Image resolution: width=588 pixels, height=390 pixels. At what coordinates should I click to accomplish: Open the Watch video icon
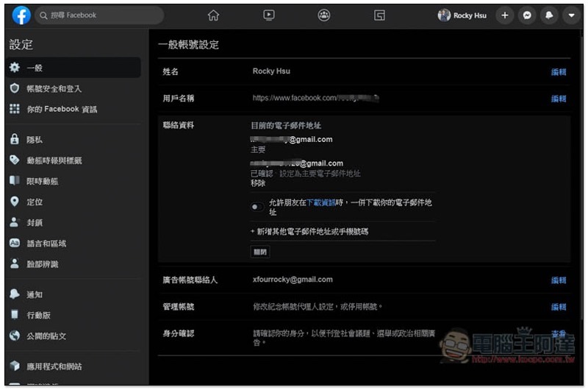[x=268, y=15]
